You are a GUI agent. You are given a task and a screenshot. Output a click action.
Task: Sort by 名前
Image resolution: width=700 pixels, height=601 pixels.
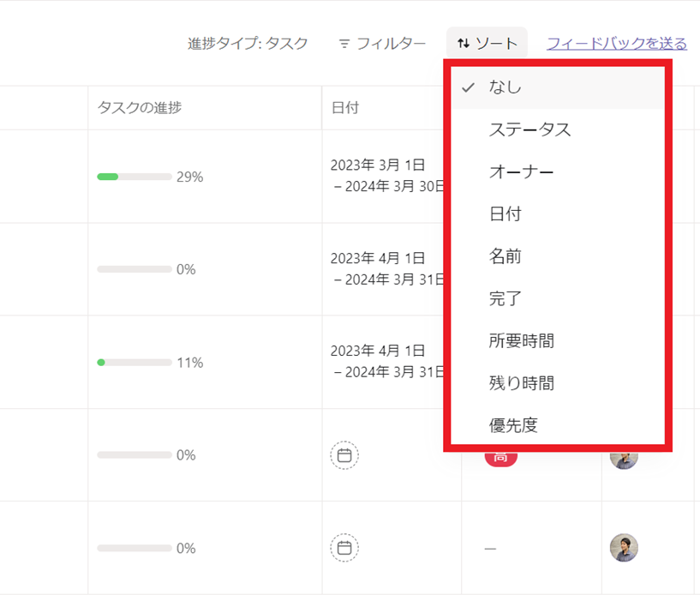[506, 255]
